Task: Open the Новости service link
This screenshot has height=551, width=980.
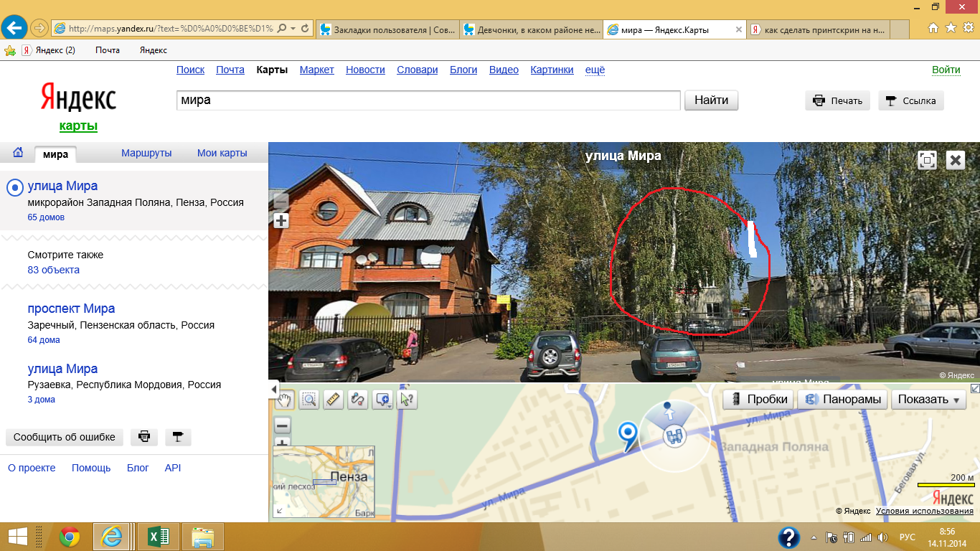Action: pos(365,70)
